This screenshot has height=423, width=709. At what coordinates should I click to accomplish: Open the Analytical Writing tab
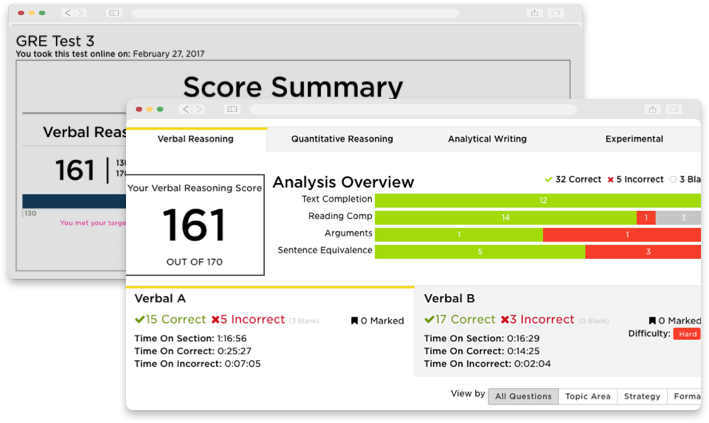(487, 139)
